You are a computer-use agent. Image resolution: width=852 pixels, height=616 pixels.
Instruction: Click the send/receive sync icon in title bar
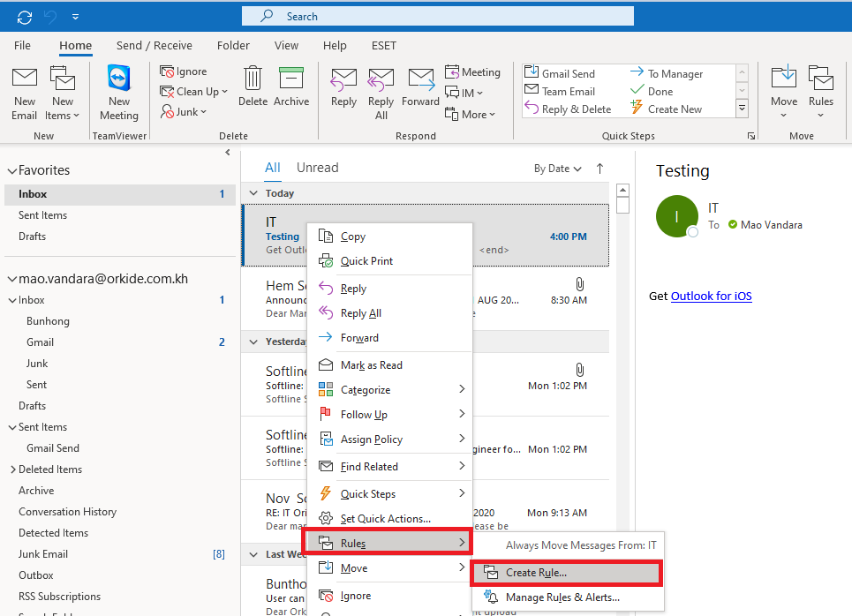[x=25, y=17]
